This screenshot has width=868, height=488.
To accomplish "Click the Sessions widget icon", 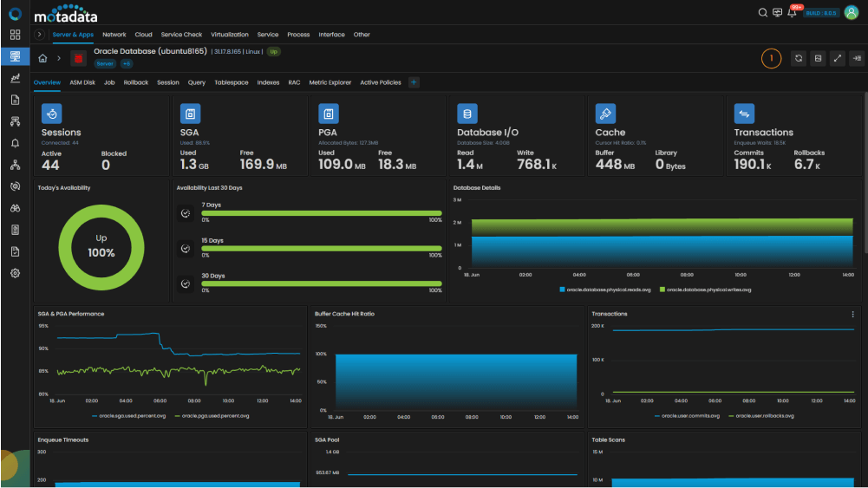I will click(x=51, y=114).
